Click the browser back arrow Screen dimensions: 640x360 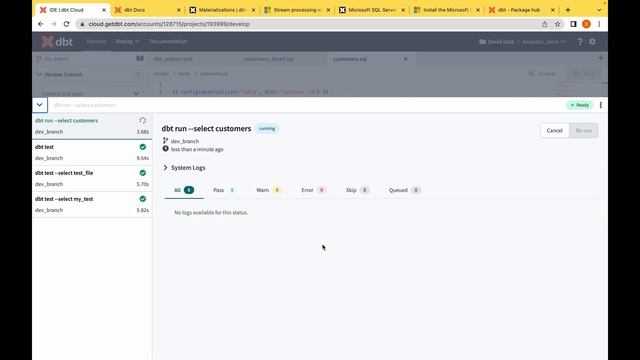(41, 24)
